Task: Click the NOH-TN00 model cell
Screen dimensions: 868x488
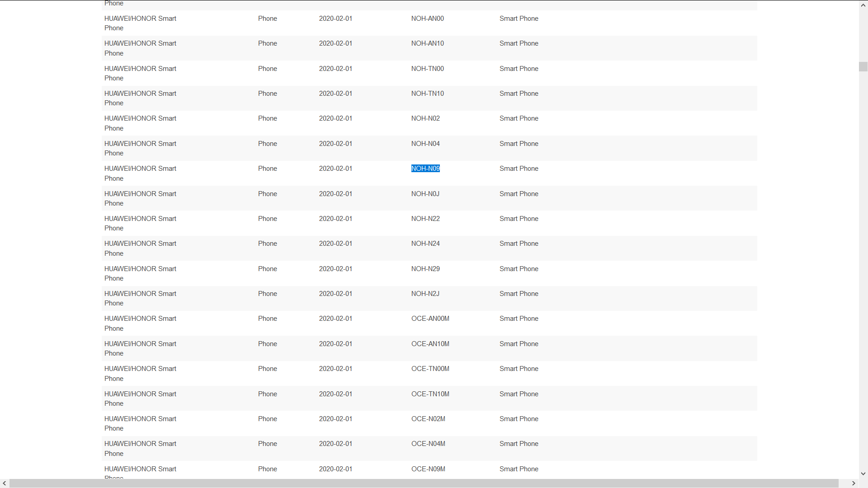Action: click(428, 69)
